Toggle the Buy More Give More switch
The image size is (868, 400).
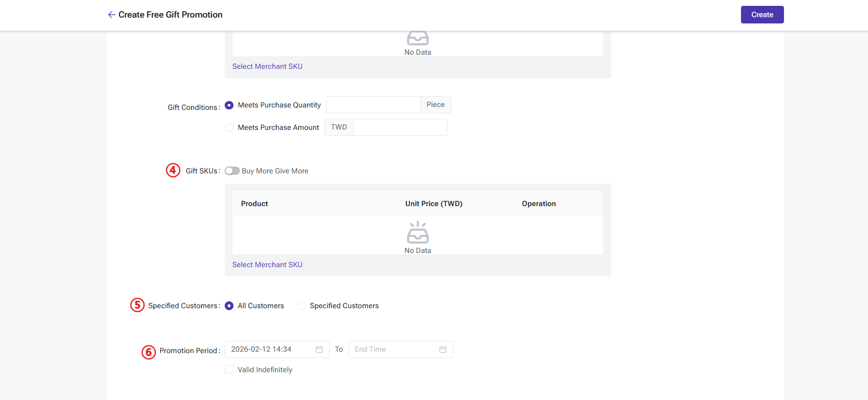click(232, 171)
